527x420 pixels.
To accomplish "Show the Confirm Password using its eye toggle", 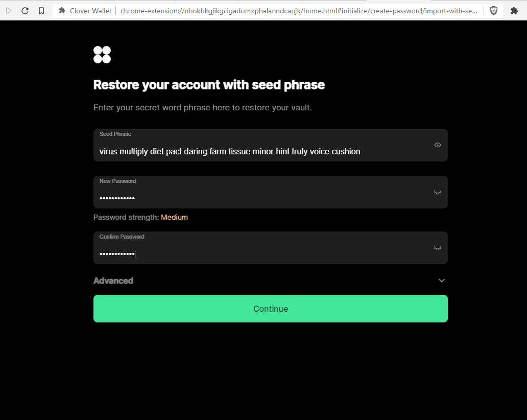I will tap(437, 248).
